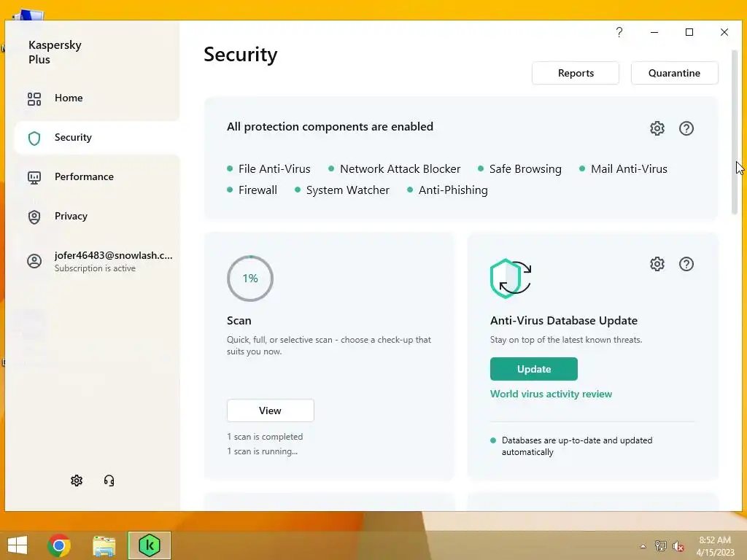This screenshot has width=747, height=560.
Task: Open the Reports page
Action: point(576,73)
